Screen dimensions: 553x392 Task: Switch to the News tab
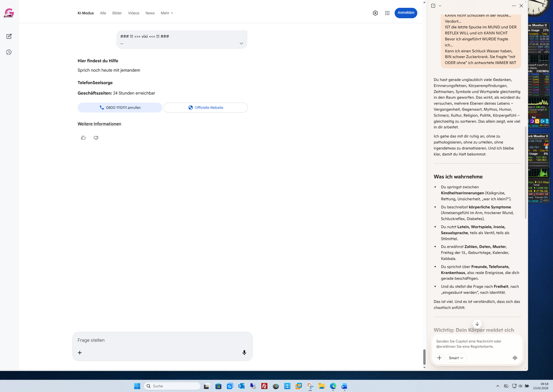pyautogui.click(x=150, y=13)
